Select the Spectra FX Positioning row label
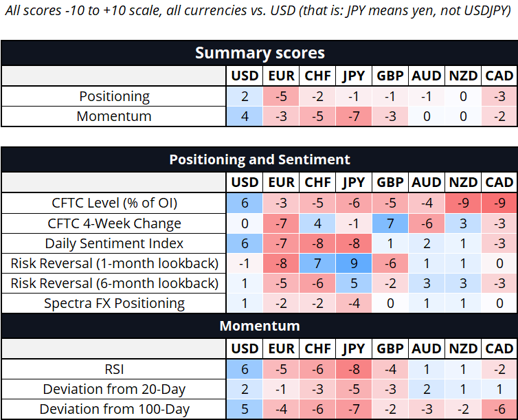 pyautogui.click(x=114, y=303)
